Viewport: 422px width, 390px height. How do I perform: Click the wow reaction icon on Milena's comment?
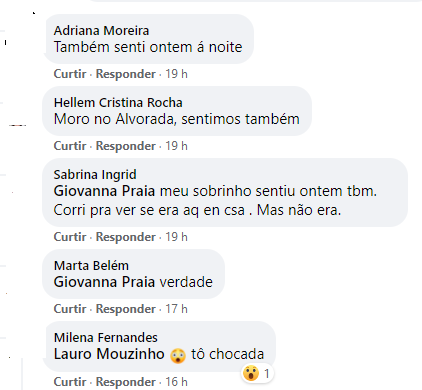(x=251, y=373)
